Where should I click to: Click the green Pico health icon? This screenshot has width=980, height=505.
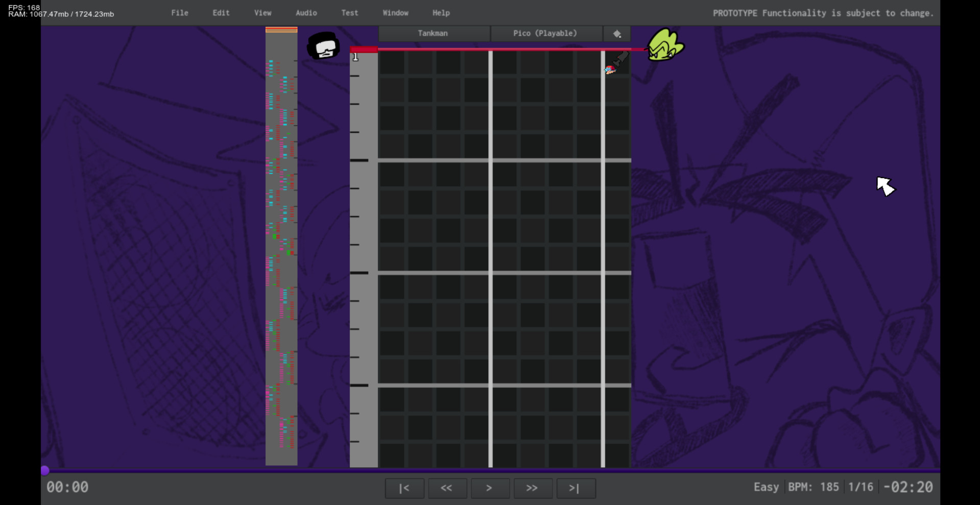[666, 45]
